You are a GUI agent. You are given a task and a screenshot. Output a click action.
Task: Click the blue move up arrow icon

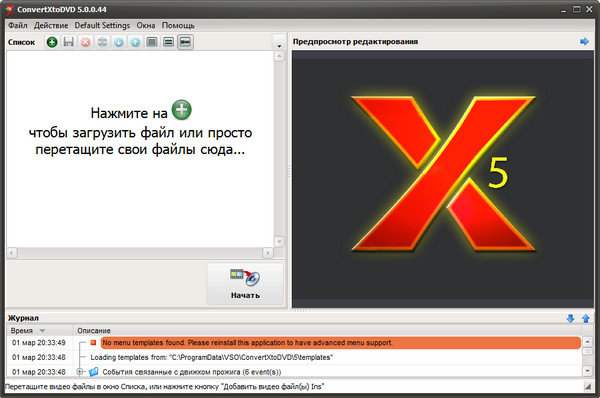pyautogui.click(x=135, y=42)
